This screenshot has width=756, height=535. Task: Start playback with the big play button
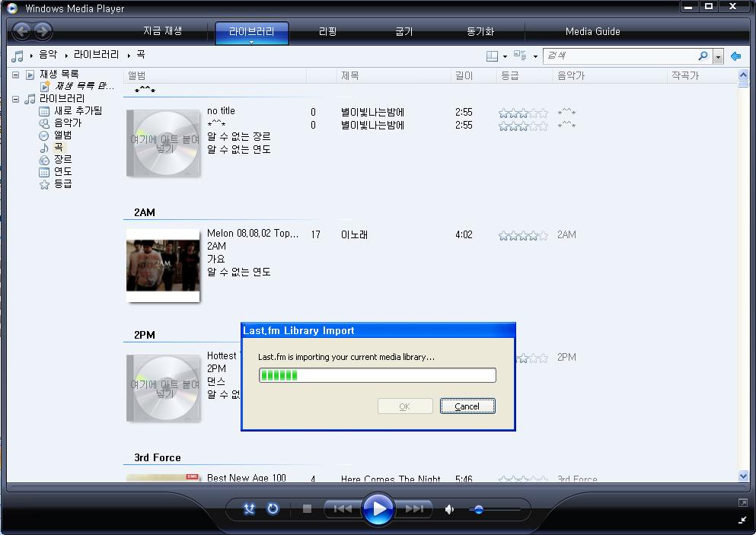point(378,508)
